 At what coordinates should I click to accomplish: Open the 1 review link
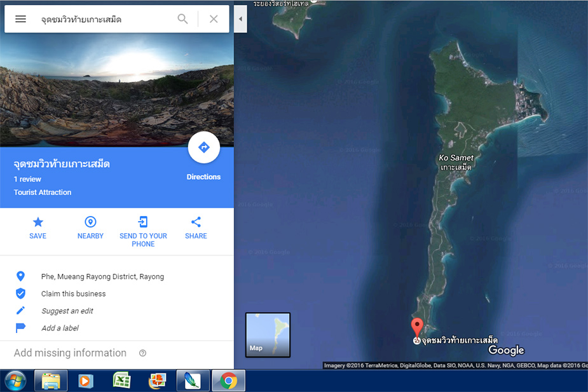click(x=27, y=179)
